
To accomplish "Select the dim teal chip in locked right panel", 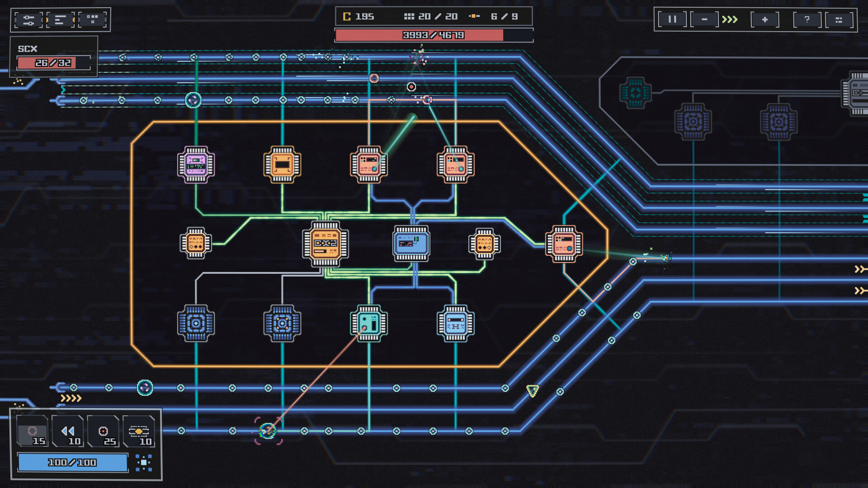I will (x=635, y=93).
